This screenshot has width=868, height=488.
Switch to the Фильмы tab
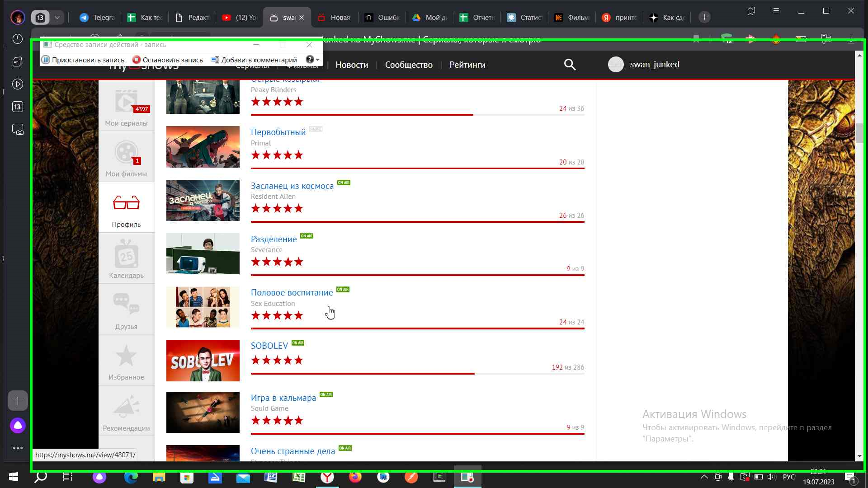pos(572,18)
